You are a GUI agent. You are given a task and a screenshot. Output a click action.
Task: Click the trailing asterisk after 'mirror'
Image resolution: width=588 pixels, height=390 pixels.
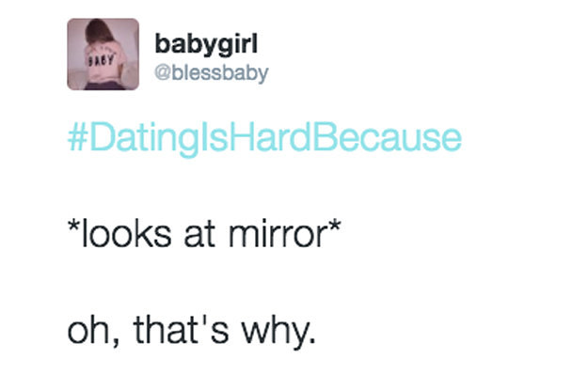335,226
